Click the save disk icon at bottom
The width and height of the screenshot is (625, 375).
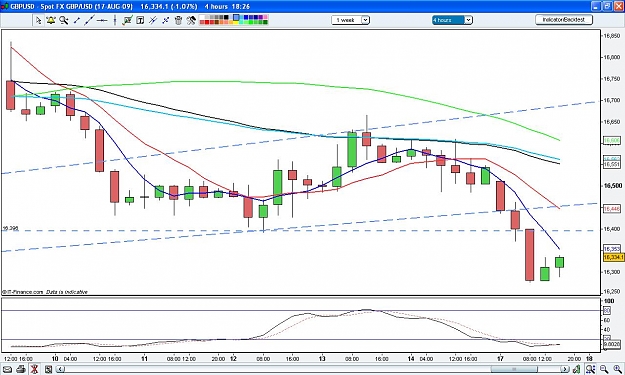pos(48,369)
